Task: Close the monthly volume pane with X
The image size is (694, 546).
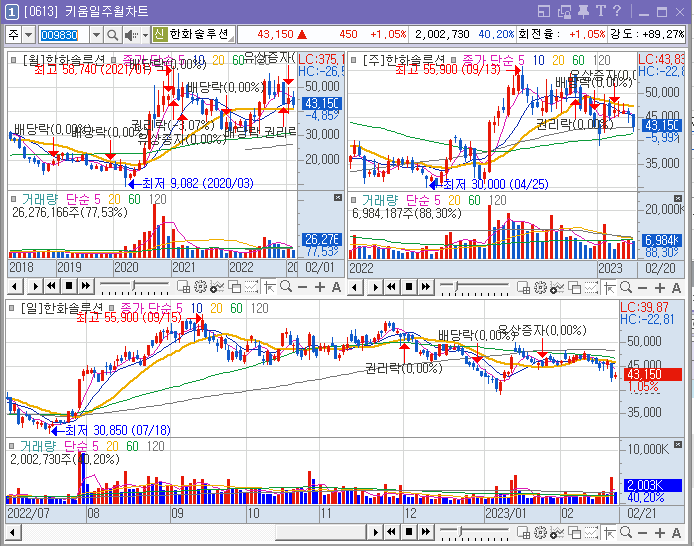Action: [x=338, y=197]
